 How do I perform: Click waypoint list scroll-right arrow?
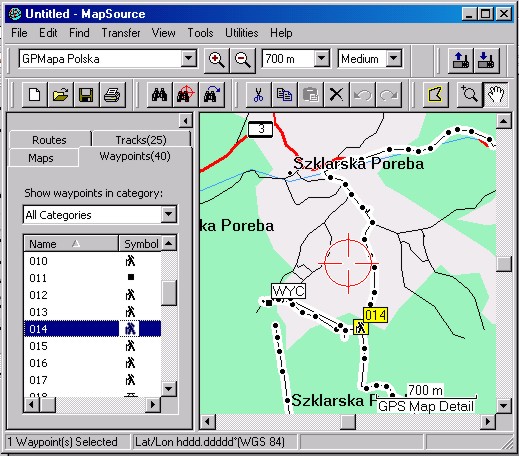(x=153, y=405)
